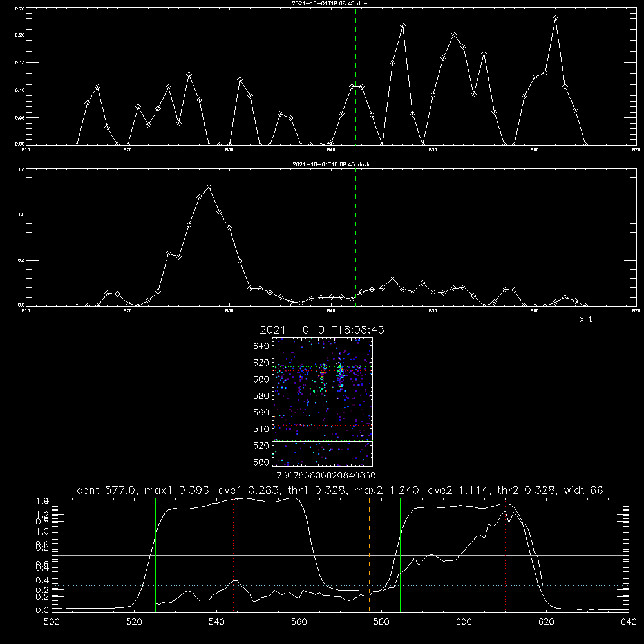Click the large '2021-10-01T18:08:45' heading above the spectrogram
The image size is (644, 644).
[322, 330]
